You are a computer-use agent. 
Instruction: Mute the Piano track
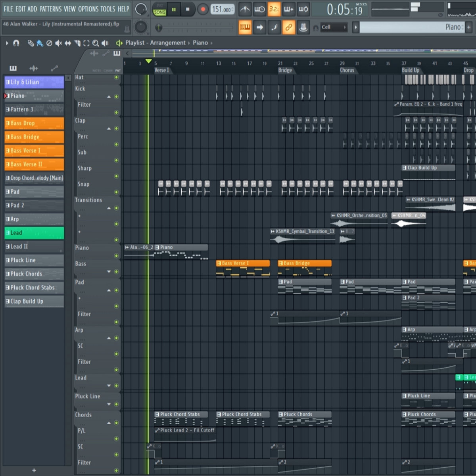[x=117, y=255]
